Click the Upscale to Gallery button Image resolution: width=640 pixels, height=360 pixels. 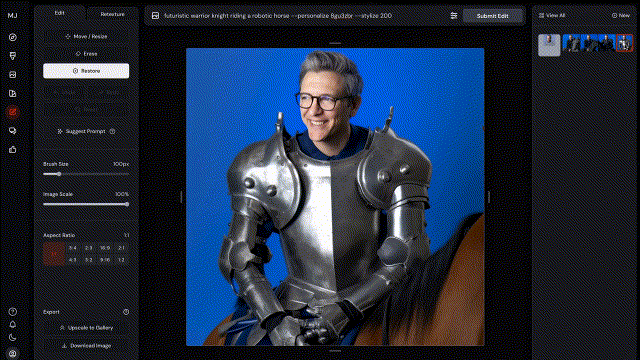click(x=86, y=328)
